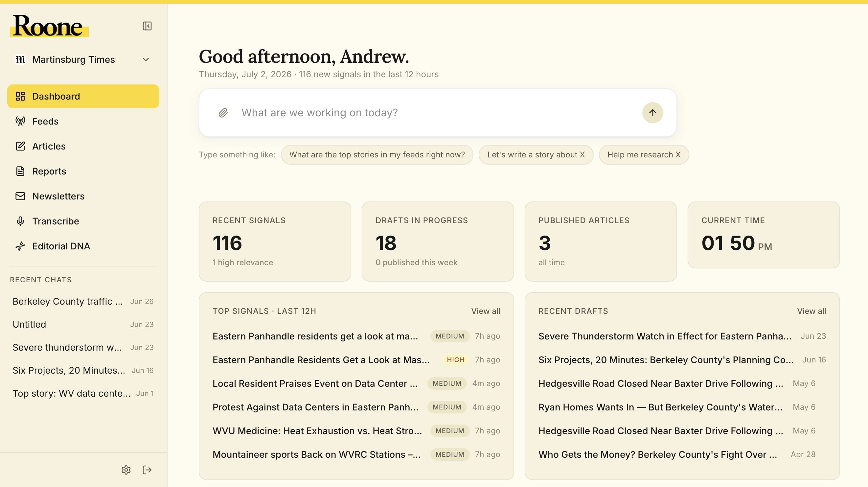This screenshot has width=868, height=487.
Task: Click the Transcribe microphone icon
Action: 20,221
